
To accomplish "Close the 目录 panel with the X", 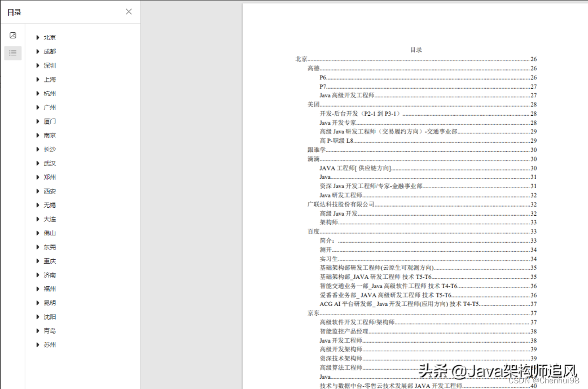I will [129, 12].
